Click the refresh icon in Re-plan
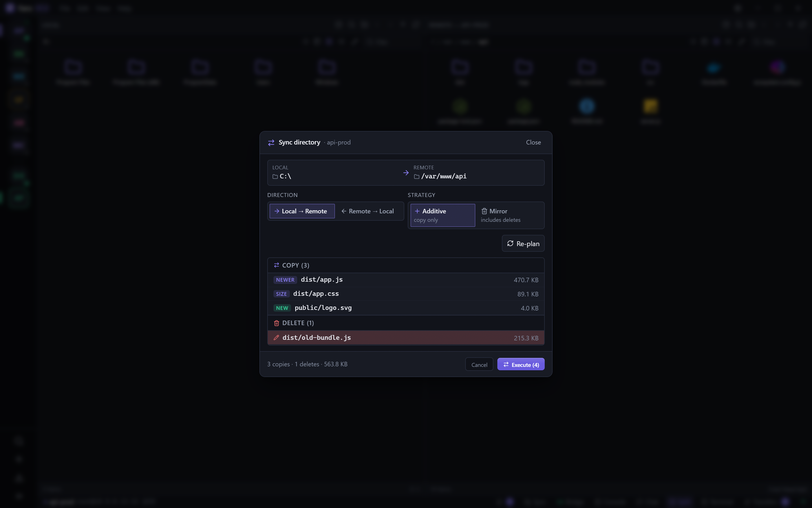 pyautogui.click(x=510, y=243)
